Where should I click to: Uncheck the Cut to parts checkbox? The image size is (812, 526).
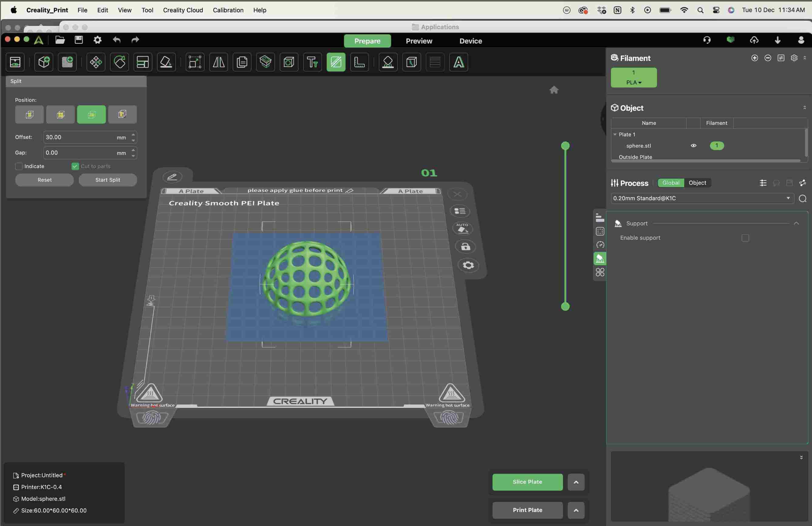coord(75,166)
